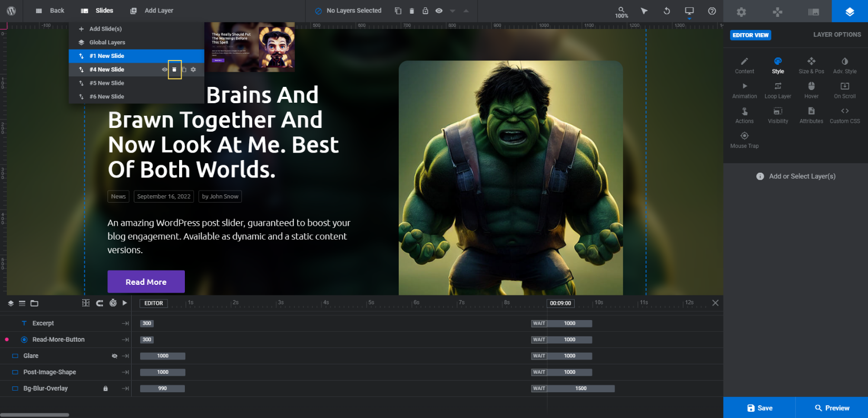Delete #4 New Slide with trash icon
Image resolution: width=868 pixels, height=418 pixels.
174,69
